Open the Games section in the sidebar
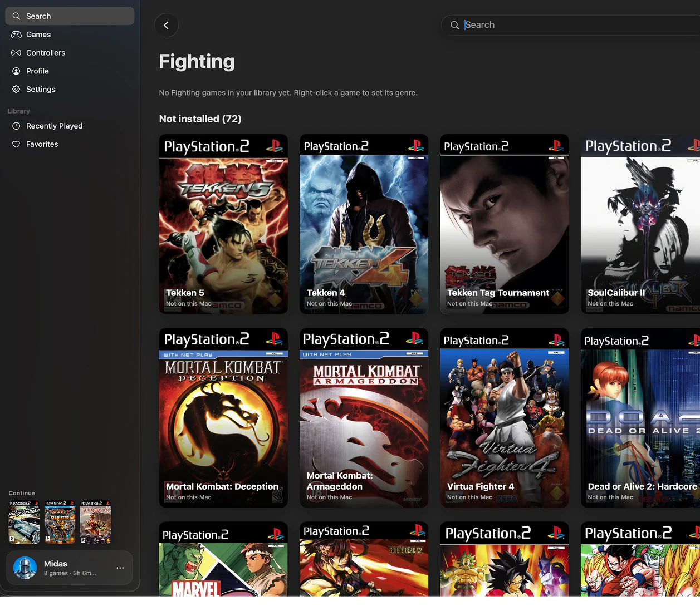The image size is (700, 606). pos(70,35)
